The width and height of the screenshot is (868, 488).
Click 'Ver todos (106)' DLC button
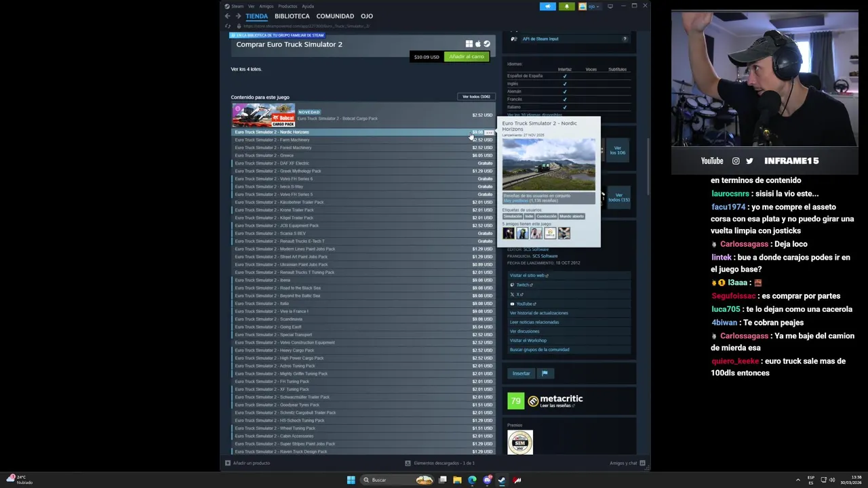click(x=476, y=97)
